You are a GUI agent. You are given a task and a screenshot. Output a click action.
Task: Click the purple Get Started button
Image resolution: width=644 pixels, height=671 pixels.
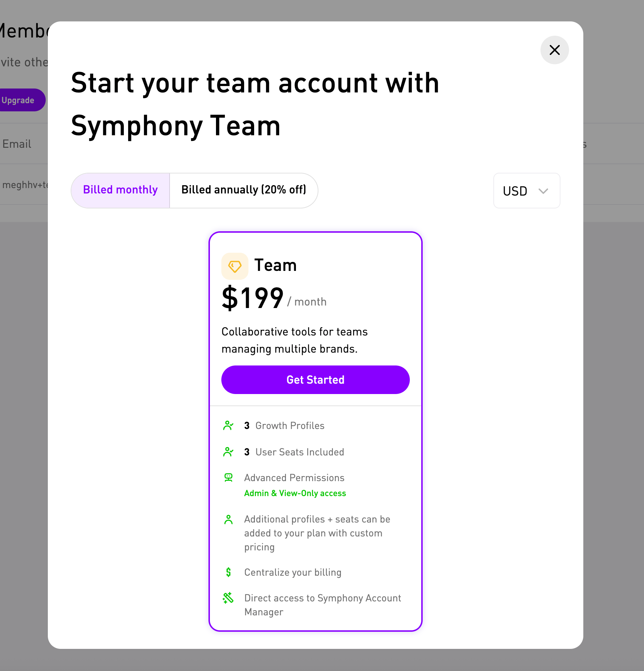pyautogui.click(x=315, y=380)
